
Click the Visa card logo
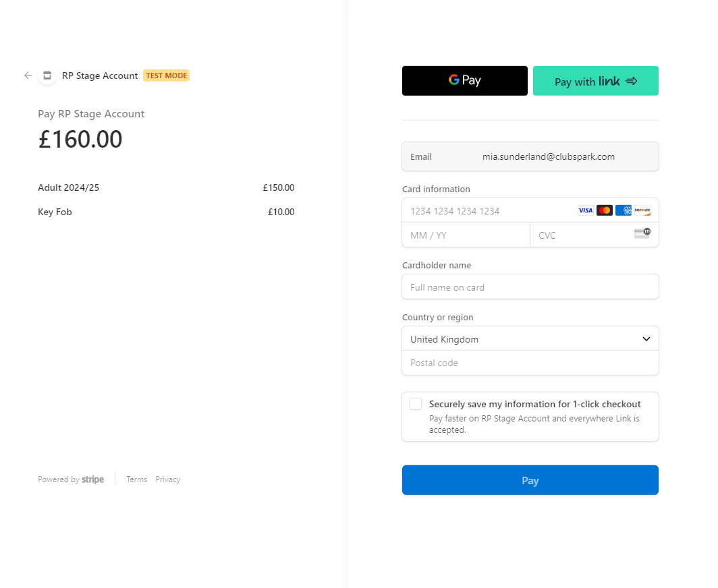(585, 210)
